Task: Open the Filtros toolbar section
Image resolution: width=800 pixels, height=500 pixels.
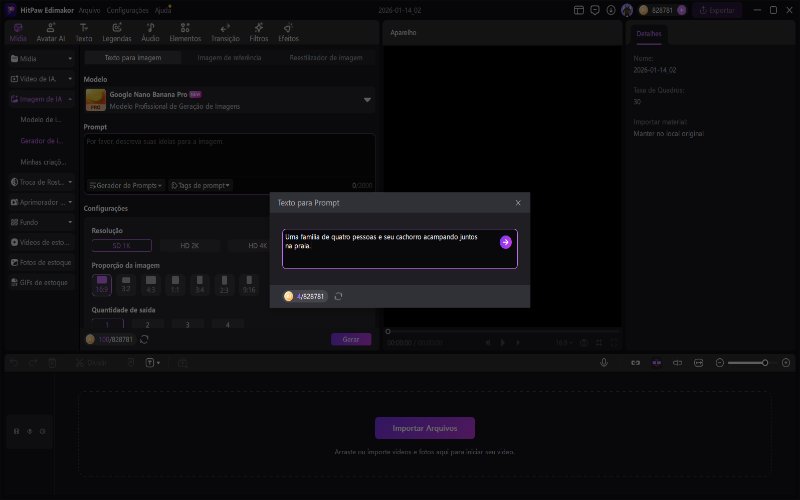Action: (x=258, y=32)
